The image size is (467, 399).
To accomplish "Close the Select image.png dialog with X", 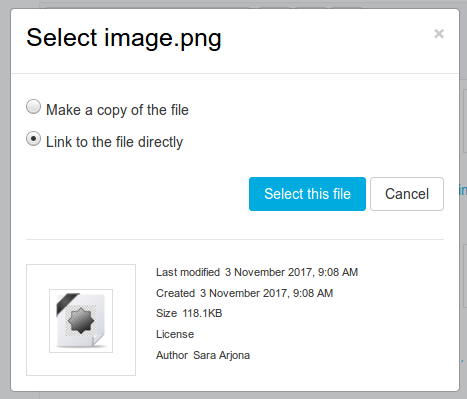I will pos(439,34).
